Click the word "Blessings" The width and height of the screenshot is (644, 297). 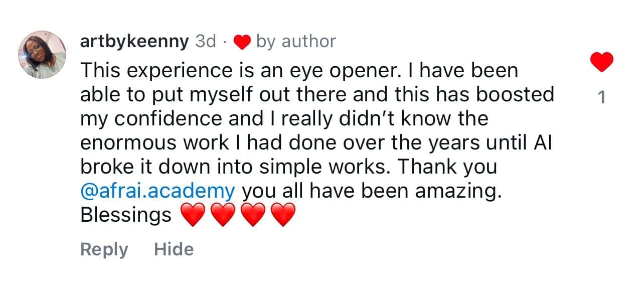pyautogui.click(x=126, y=215)
